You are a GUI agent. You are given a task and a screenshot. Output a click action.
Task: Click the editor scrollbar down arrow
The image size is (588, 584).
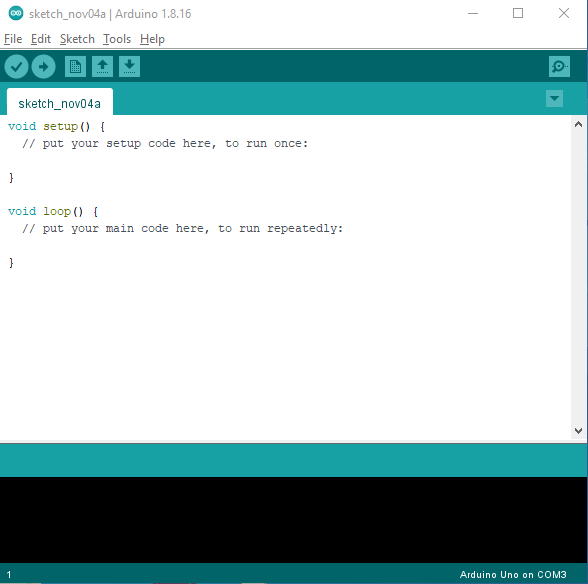coord(578,431)
